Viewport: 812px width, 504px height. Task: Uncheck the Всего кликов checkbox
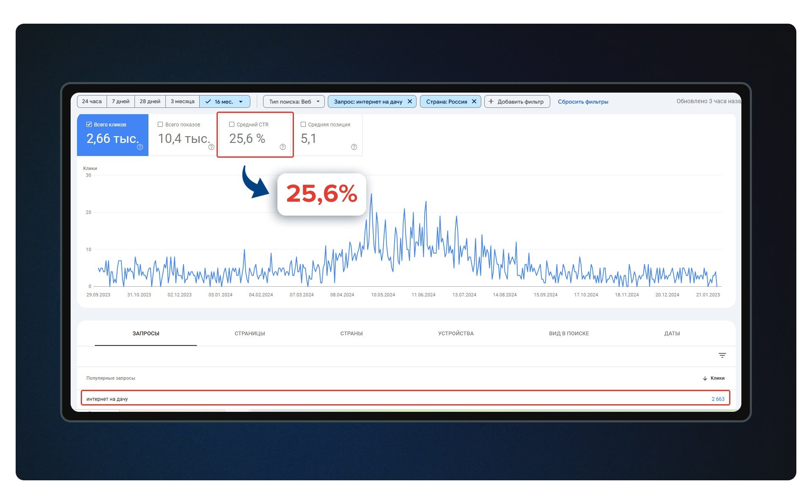point(89,124)
